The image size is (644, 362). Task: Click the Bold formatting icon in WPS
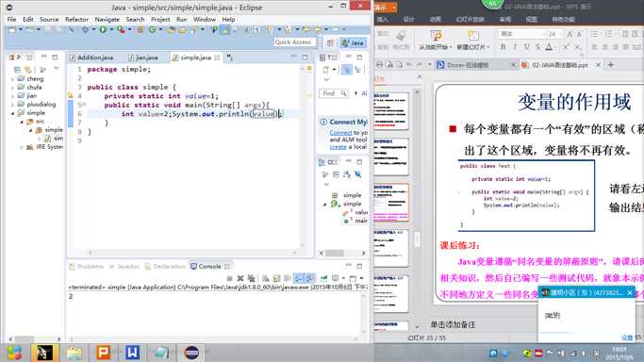click(504, 47)
